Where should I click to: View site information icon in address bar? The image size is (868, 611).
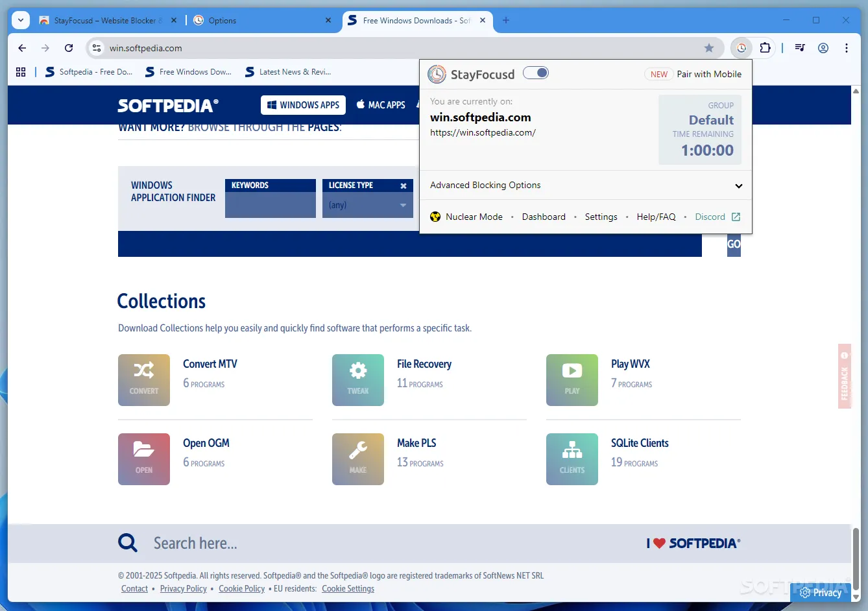(97, 48)
